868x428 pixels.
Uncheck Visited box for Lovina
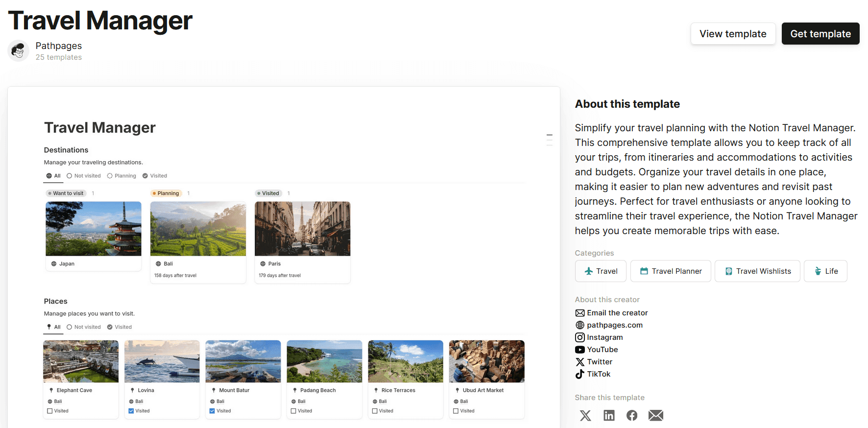click(131, 411)
